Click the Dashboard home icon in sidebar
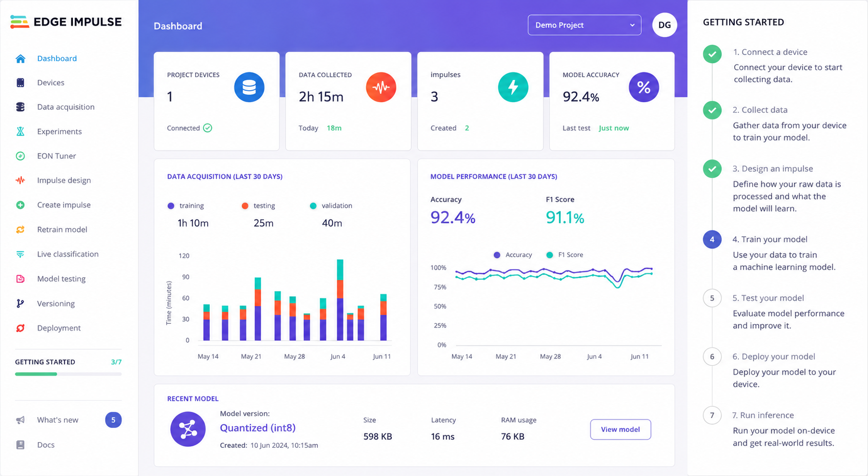Screen dimensions: 868x476 (x=21, y=58)
